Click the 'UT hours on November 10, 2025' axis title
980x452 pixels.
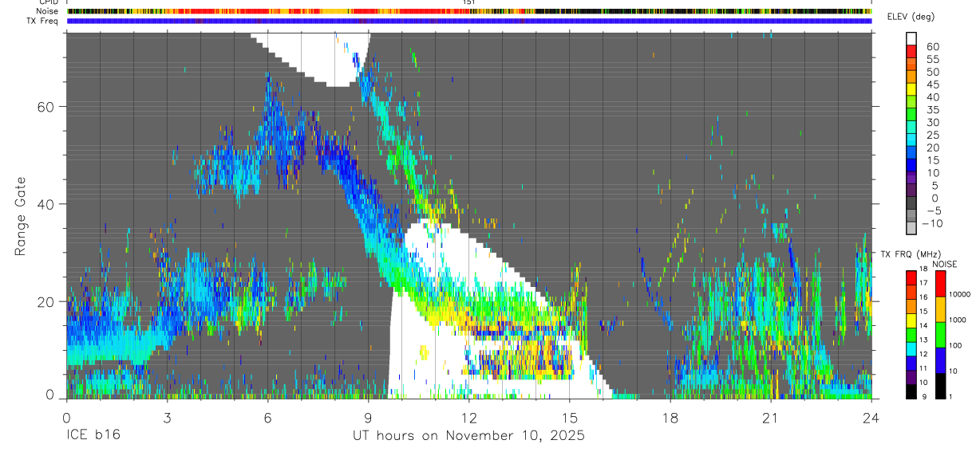(468, 436)
